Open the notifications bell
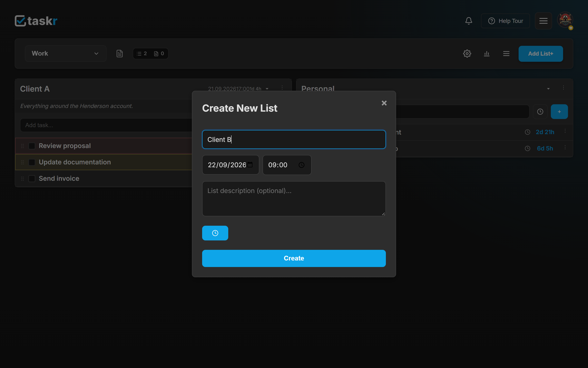 (468, 21)
